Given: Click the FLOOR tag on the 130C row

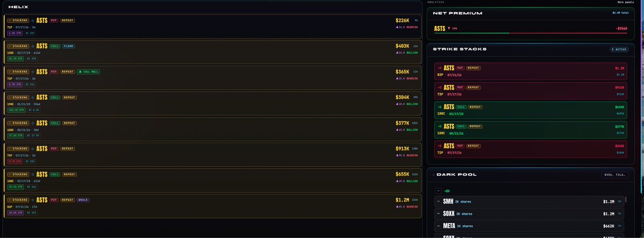Looking at the screenshot, I should [x=69, y=46].
